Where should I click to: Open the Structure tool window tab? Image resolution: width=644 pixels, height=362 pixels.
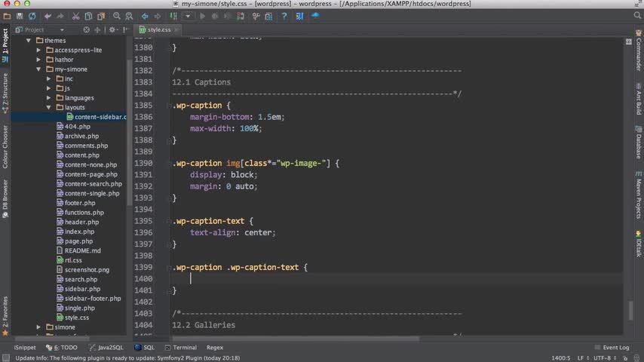[5, 94]
